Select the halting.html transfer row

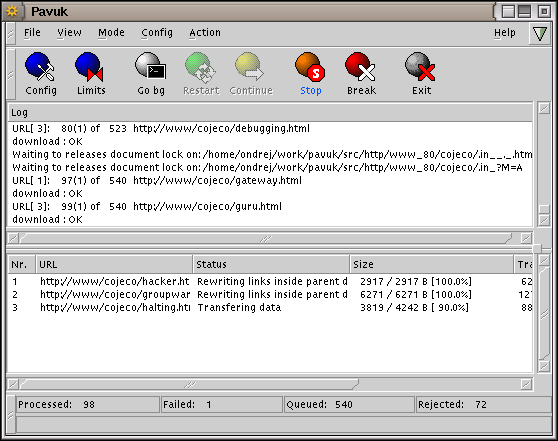(270, 308)
